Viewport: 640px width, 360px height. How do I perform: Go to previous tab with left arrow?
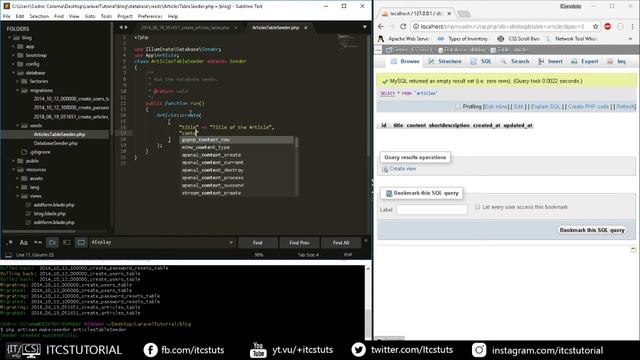tap(121, 27)
